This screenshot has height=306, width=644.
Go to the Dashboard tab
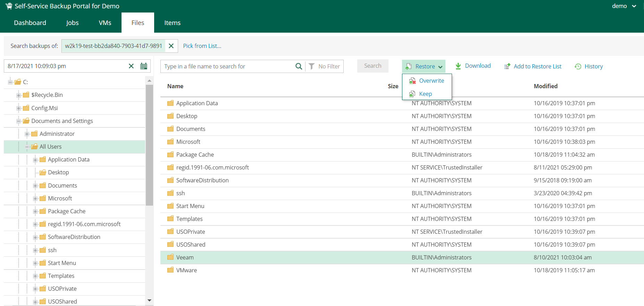click(30, 23)
